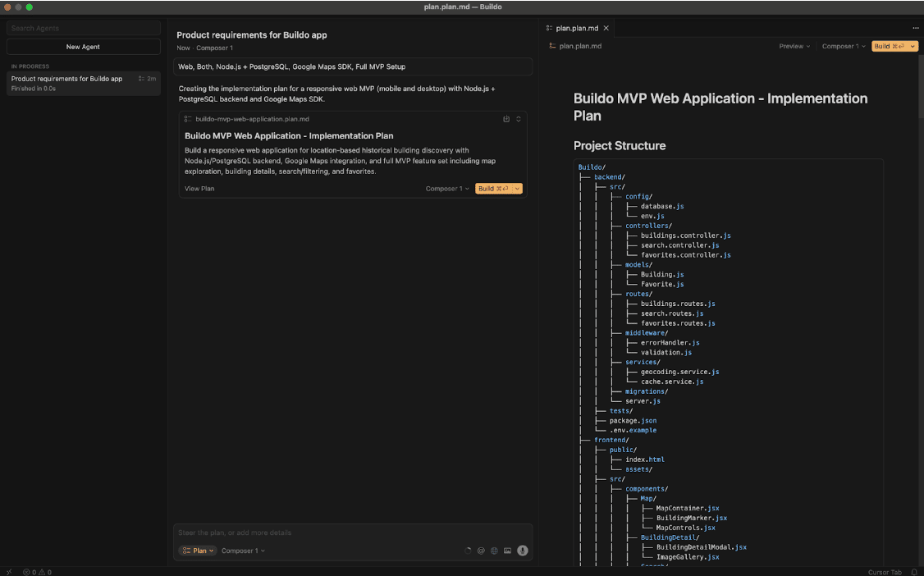Screen dimensions: 924x576
Task: Click the warnings count icon in status bar
Action: [x=42, y=572]
